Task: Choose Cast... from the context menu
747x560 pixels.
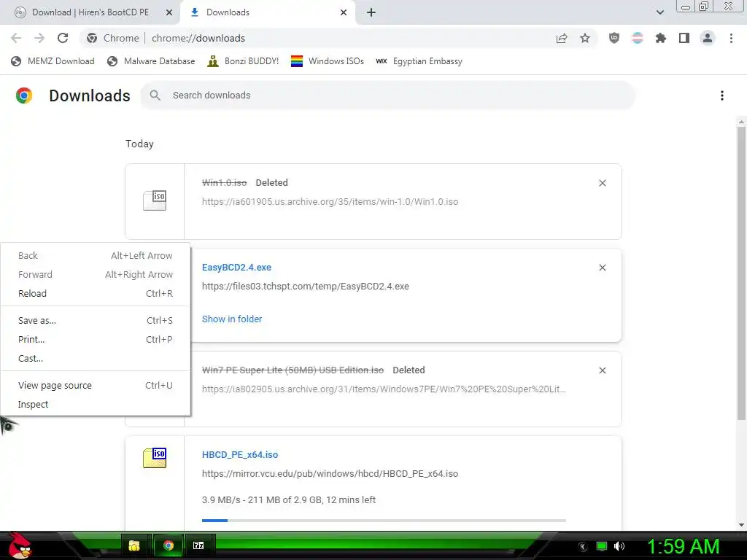Action: point(96,359)
